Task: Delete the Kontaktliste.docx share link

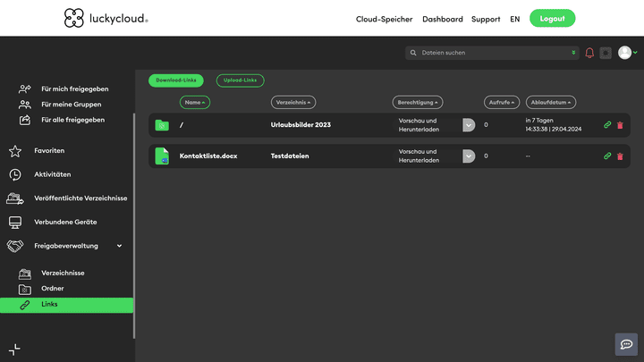Action: coord(620,156)
